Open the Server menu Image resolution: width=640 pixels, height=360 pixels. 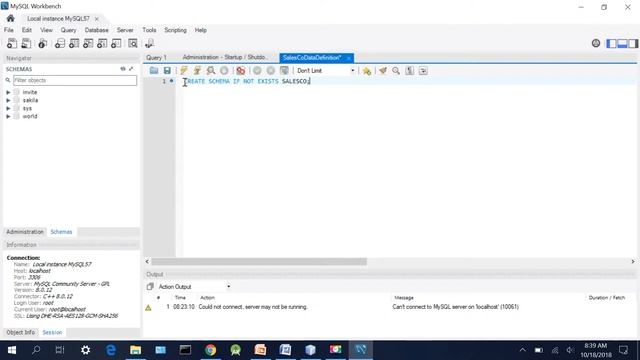click(125, 30)
